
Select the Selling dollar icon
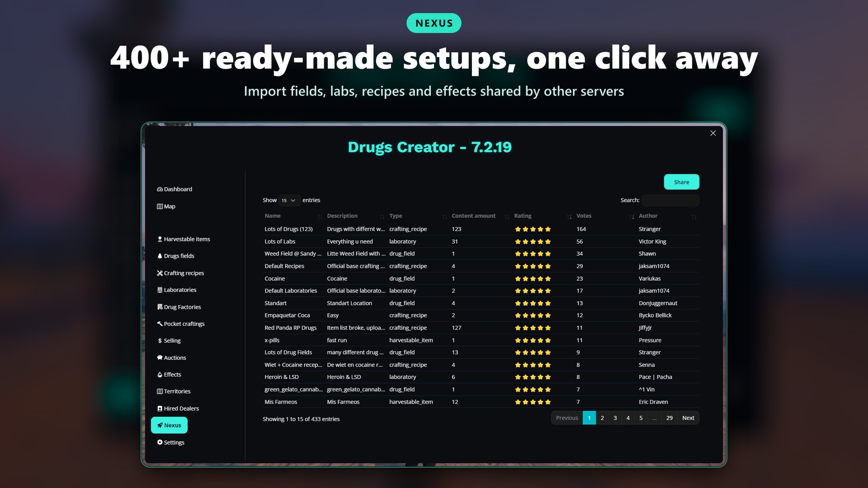coord(160,341)
